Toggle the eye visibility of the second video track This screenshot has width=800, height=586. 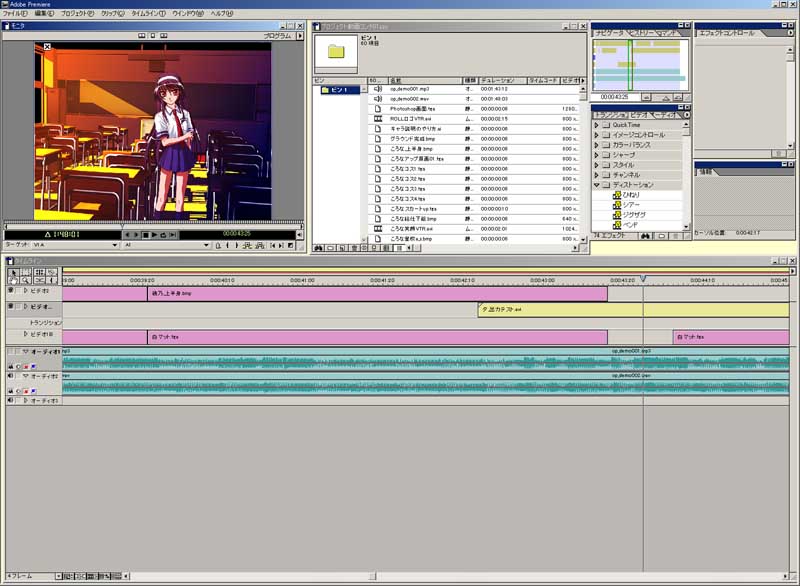(x=10, y=307)
